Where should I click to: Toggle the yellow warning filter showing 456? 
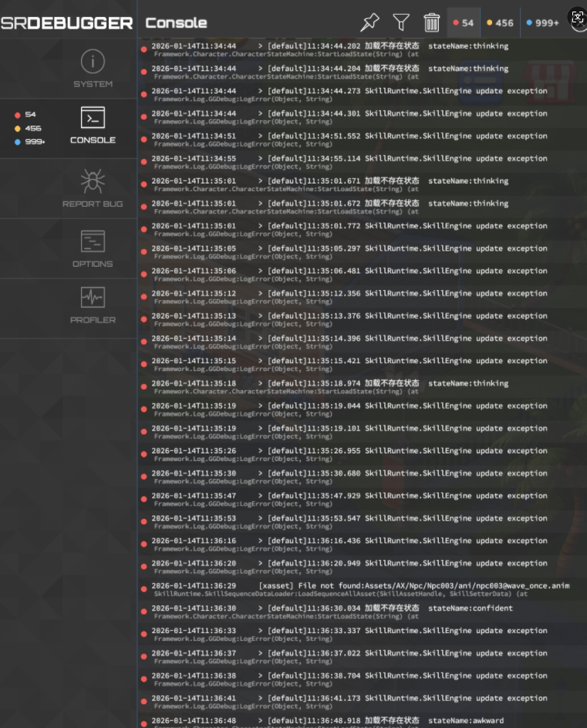click(500, 23)
